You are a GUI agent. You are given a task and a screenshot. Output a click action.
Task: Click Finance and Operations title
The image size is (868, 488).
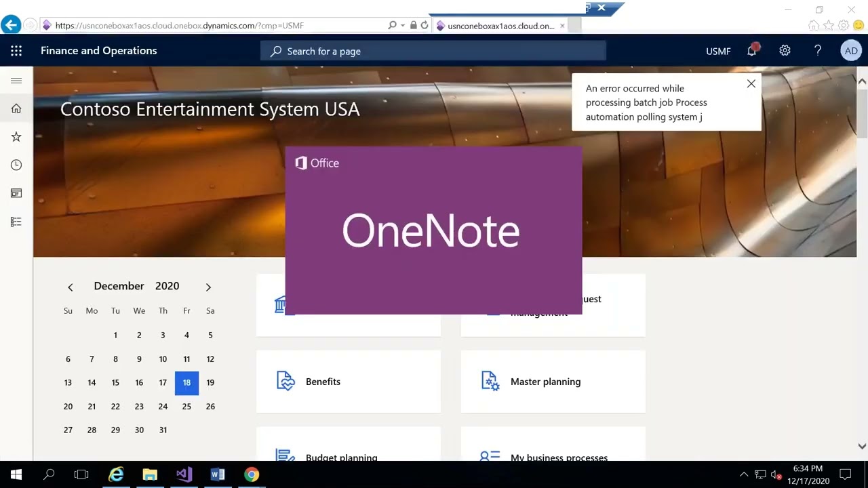click(98, 51)
